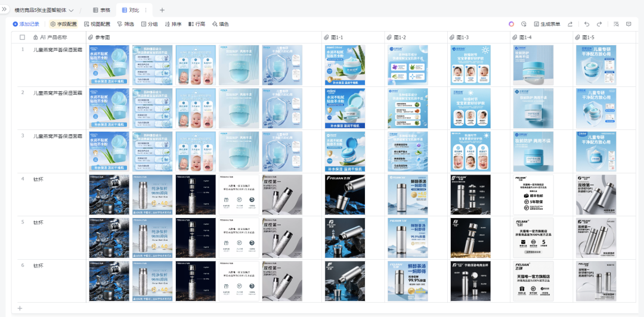Click the 图1-3 column header
This screenshot has width=644, height=317.
[x=479, y=38]
